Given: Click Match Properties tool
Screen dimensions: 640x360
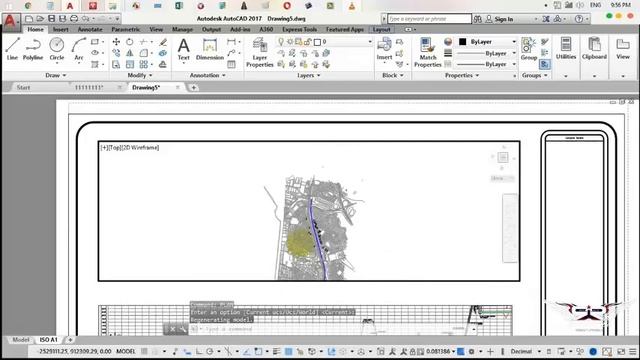Looking at the screenshot, I should click(427, 52).
